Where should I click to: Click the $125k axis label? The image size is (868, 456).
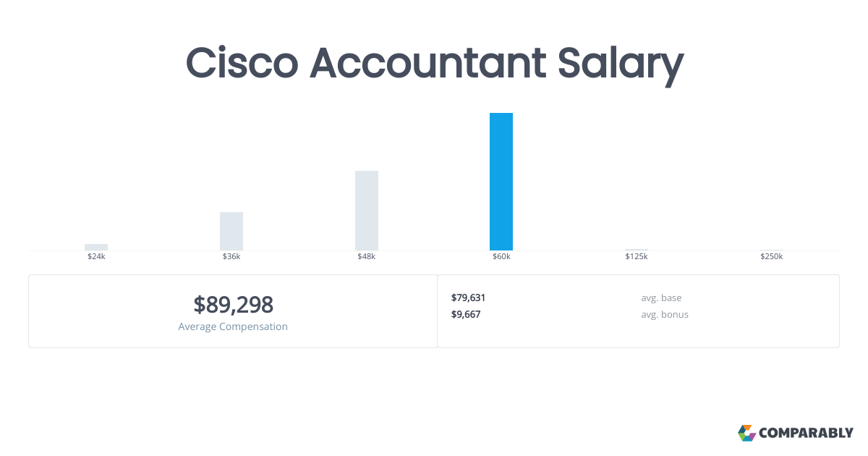637,257
